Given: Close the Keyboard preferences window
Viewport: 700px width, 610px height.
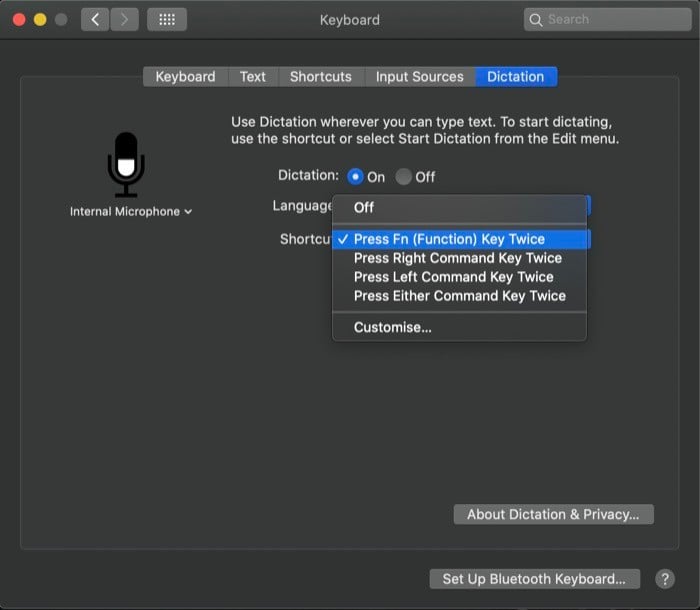Looking at the screenshot, I should [19, 20].
